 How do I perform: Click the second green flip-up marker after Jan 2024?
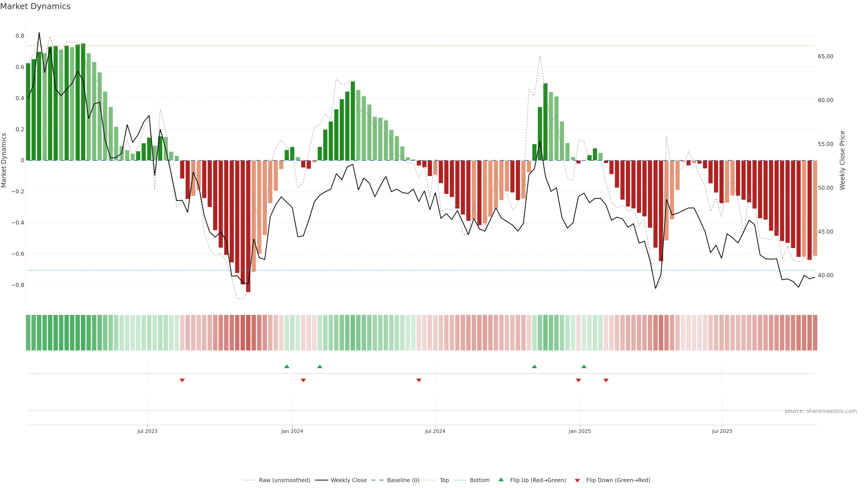click(x=320, y=366)
